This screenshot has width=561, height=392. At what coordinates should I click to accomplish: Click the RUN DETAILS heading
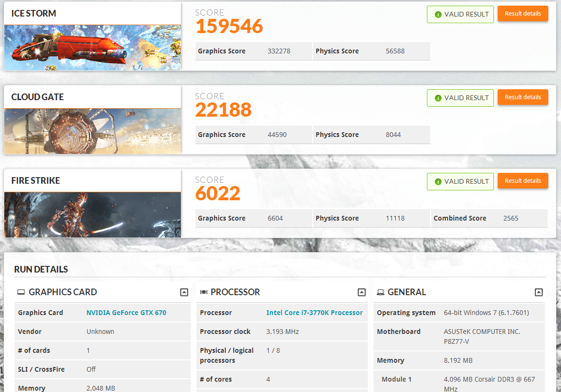pos(41,270)
